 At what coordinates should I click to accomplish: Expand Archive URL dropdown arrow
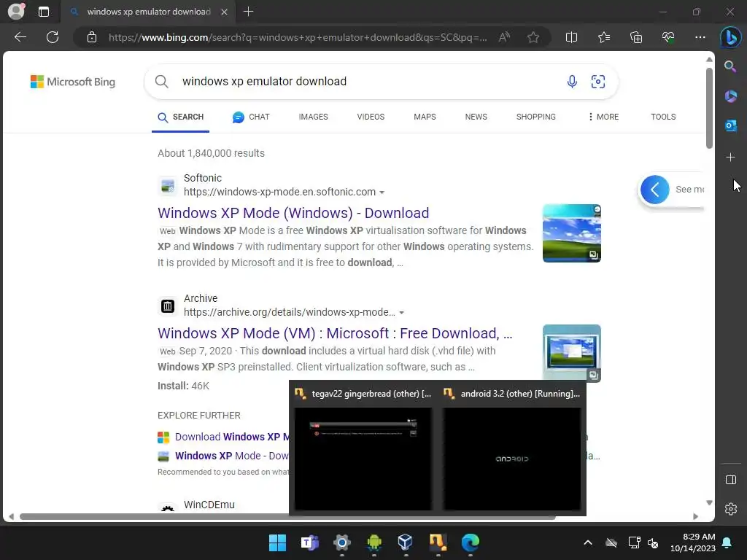[402, 313]
